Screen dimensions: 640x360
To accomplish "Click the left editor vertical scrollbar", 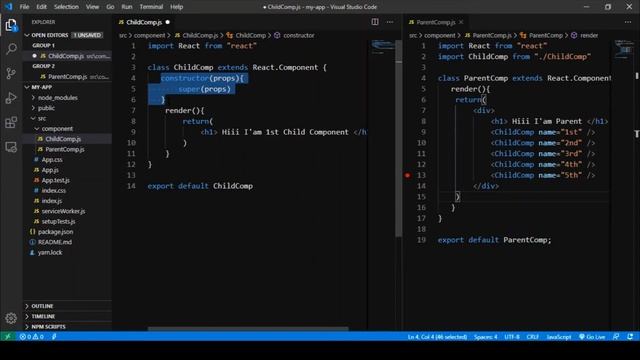I will (x=399, y=139).
